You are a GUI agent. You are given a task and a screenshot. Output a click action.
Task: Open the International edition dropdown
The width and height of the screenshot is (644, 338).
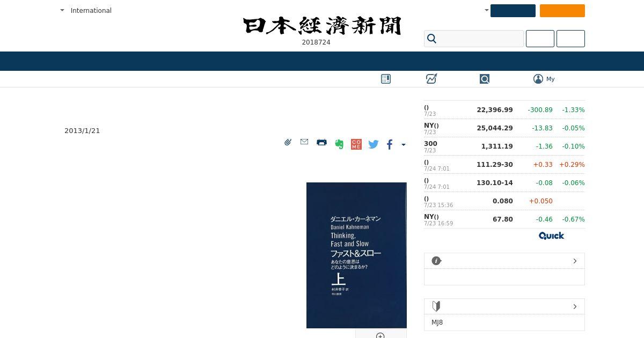pyautogui.click(x=86, y=10)
